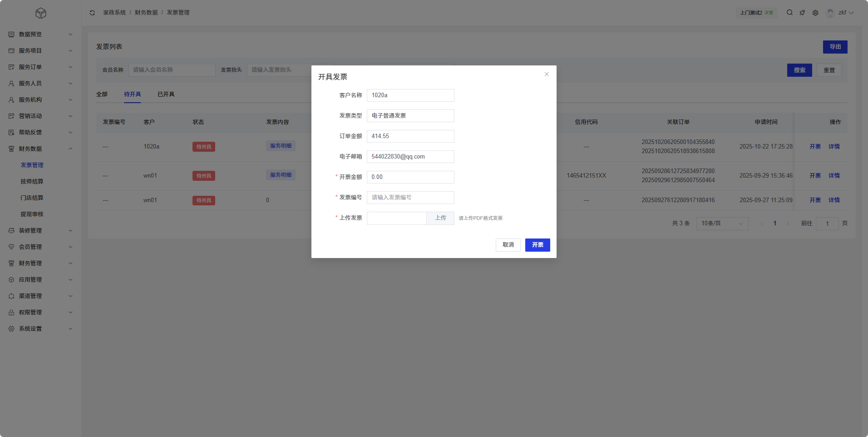The image size is (868, 437).
Task: Click the rocket icon in top bar
Action: (x=802, y=13)
